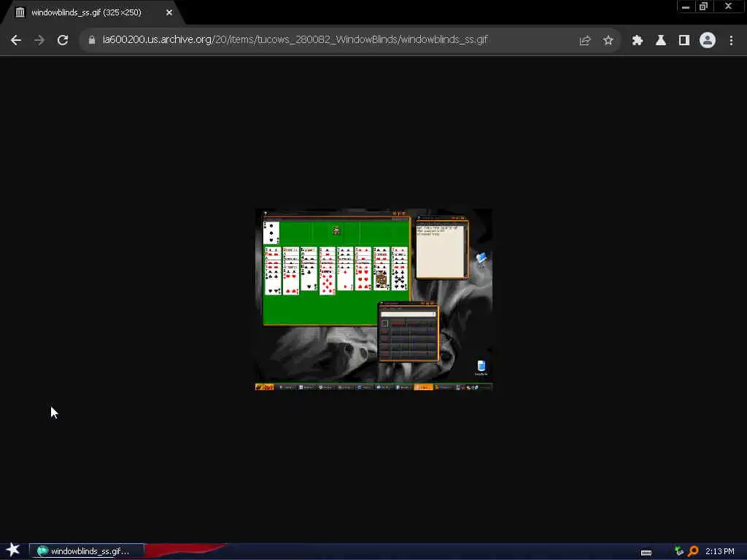Open the profile avatar menu
Screen dimensions: 747x560
708,41
